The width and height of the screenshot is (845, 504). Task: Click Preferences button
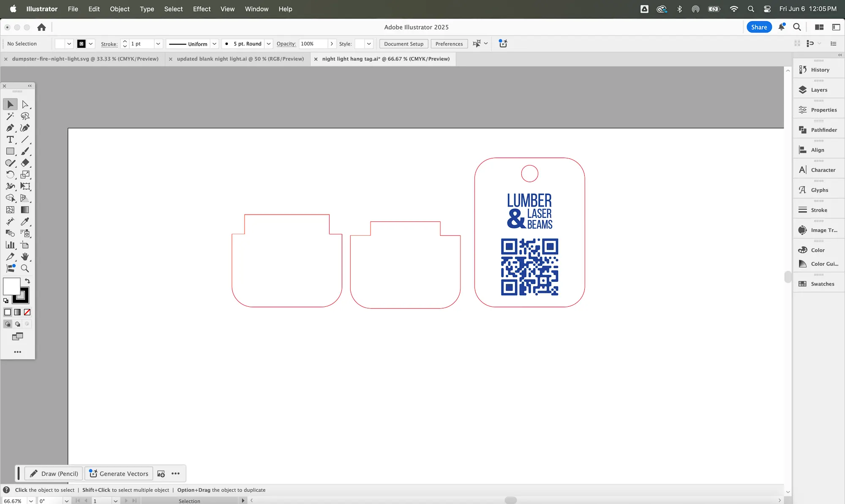click(x=449, y=44)
